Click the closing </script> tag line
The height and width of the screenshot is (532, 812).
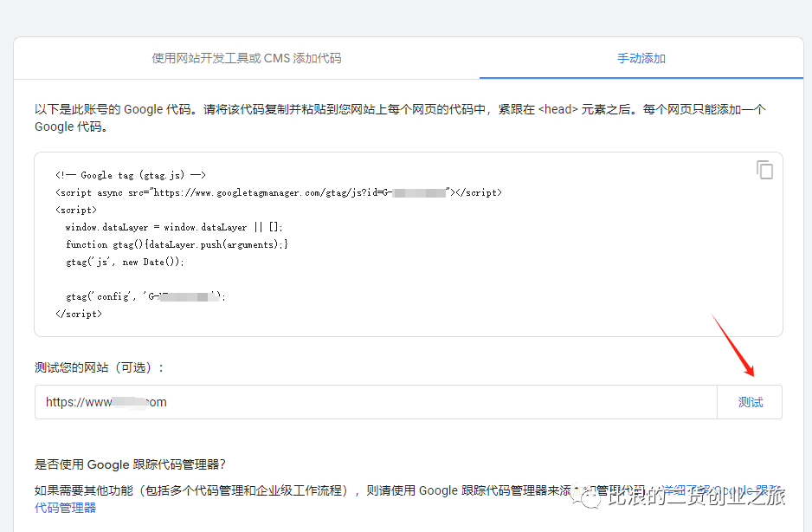pyautogui.click(x=79, y=314)
